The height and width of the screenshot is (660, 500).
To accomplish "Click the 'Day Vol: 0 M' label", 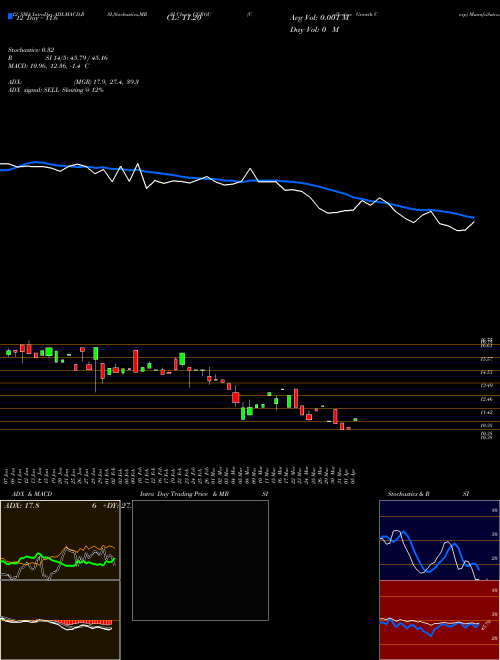I will (314, 30).
